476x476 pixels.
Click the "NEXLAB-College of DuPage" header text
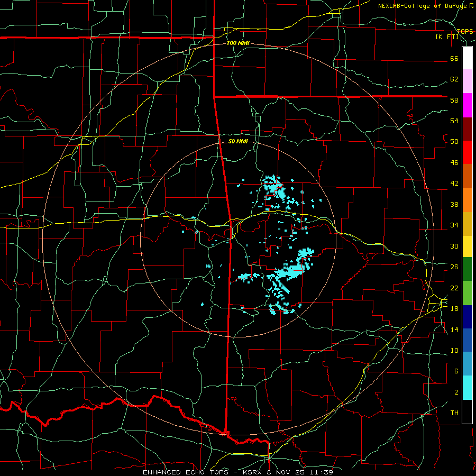[424, 6]
